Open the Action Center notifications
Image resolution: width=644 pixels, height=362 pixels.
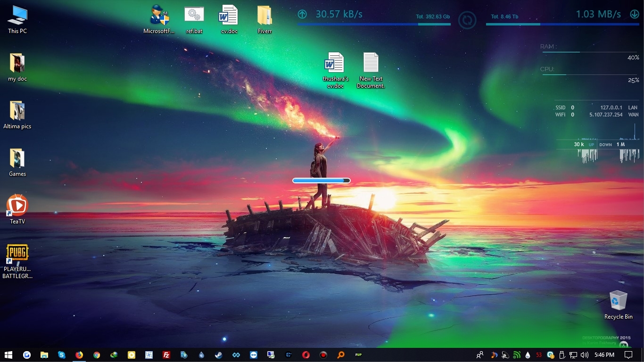click(x=628, y=355)
